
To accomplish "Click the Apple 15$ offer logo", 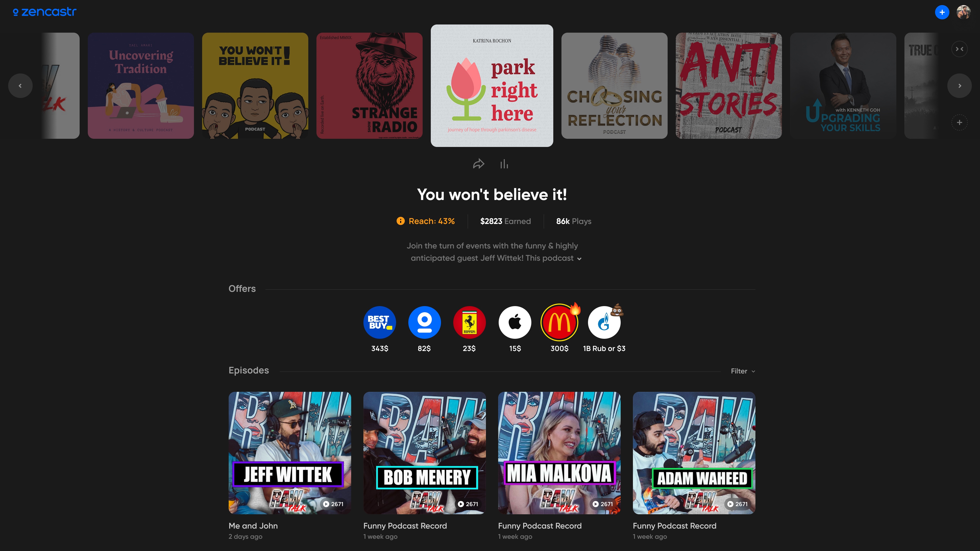I will coord(515,322).
